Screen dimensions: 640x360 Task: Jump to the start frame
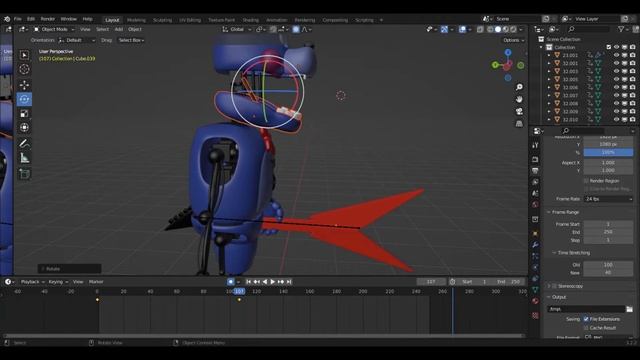click(248, 282)
